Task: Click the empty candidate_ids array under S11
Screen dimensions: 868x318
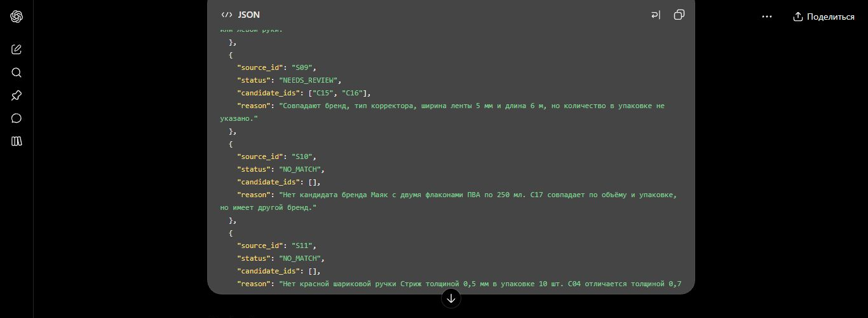Action: click(x=312, y=271)
